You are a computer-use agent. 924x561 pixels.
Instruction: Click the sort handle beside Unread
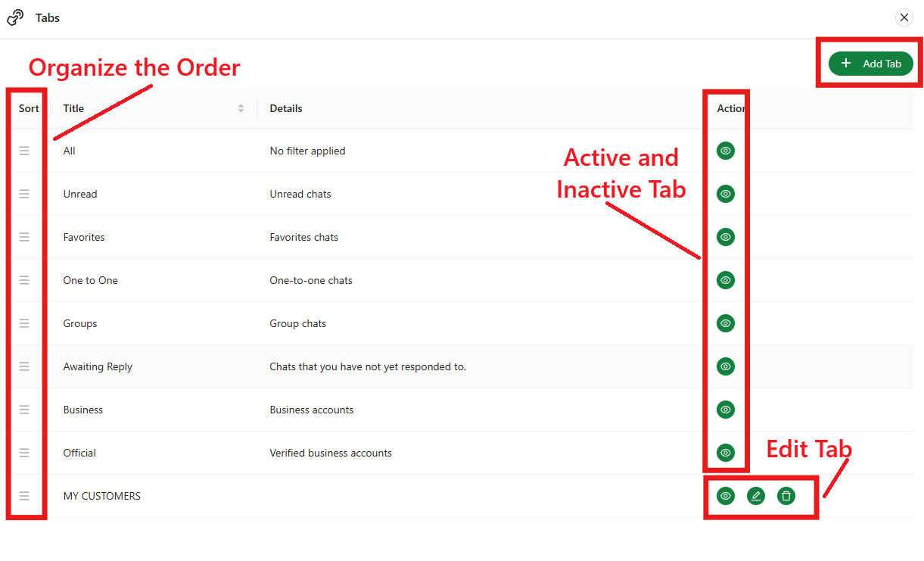(x=24, y=194)
